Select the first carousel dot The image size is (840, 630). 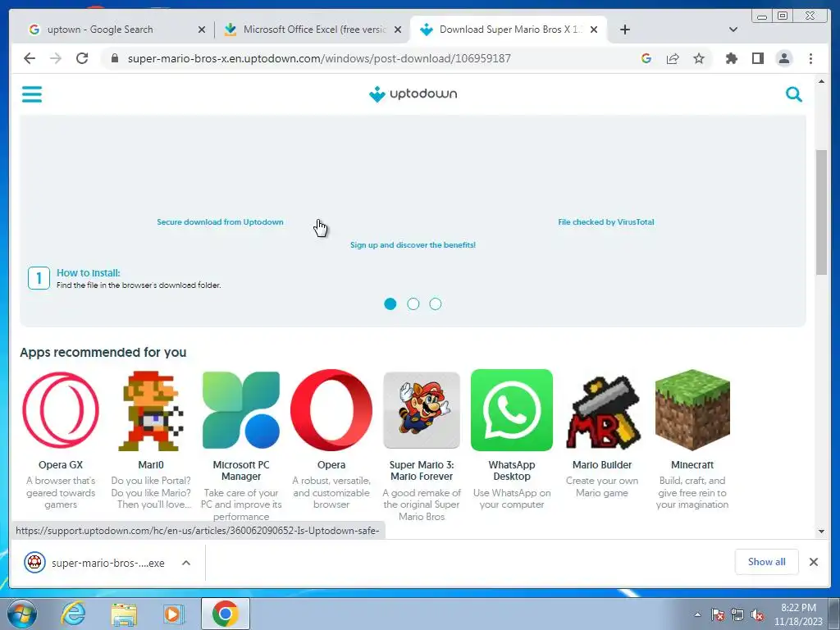(390, 304)
